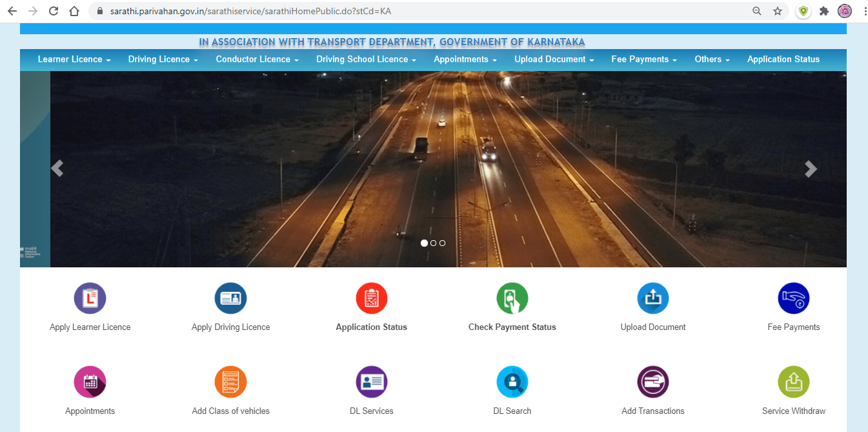Image resolution: width=868 pixels, height=432 pixels.
Task: Click the Add Transactions text link
Action: [x=653, y=411]
